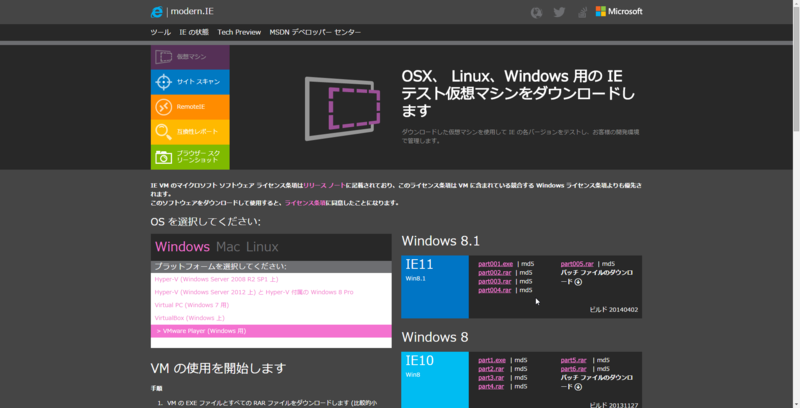Image resolution: width=800 pixels, height=408 pixels.
Task: Open the IE の状態 menu item
Action: click(x=194, y=32)
